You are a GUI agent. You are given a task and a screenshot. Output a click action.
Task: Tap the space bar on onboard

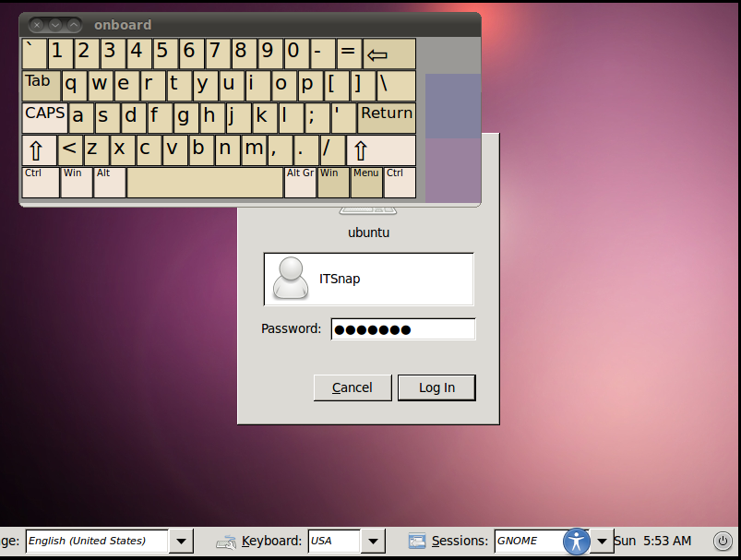(x=205, y=183)
